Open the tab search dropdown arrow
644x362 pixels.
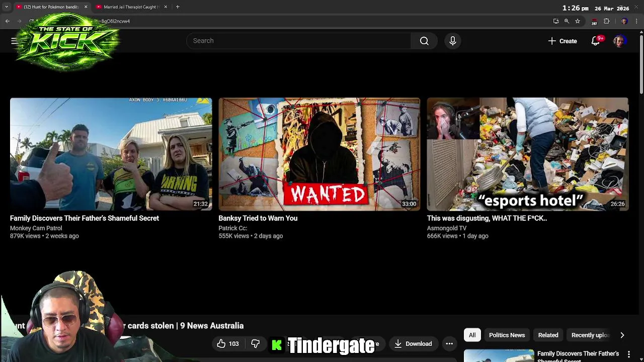7,7
